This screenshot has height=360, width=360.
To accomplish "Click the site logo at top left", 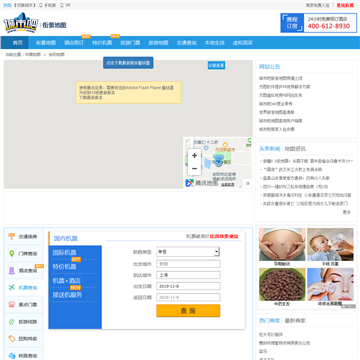I will [x=21, y=23].
